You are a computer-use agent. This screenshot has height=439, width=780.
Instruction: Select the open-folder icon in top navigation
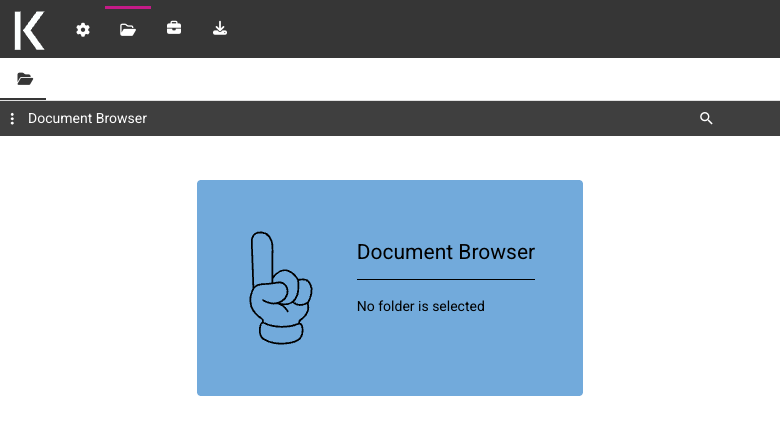(x=128, y=30)
